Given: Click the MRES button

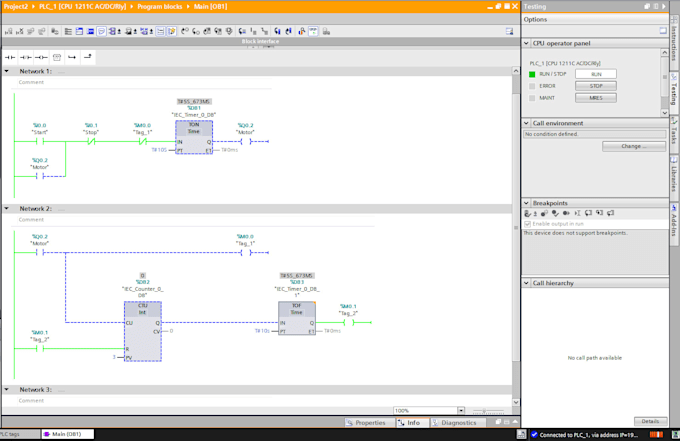Looking at the screenshot, I should [596, 98].
